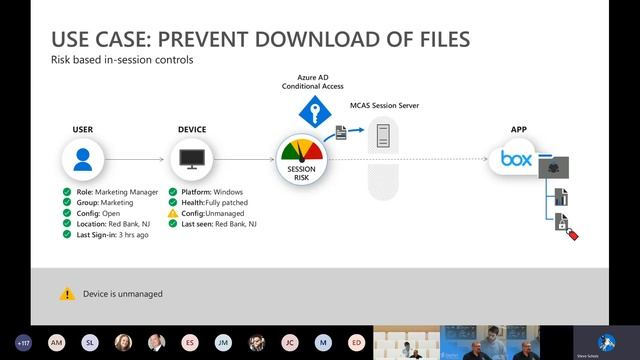
Task: Click the 'Platform: Windows' text
Action: [212, 192]
